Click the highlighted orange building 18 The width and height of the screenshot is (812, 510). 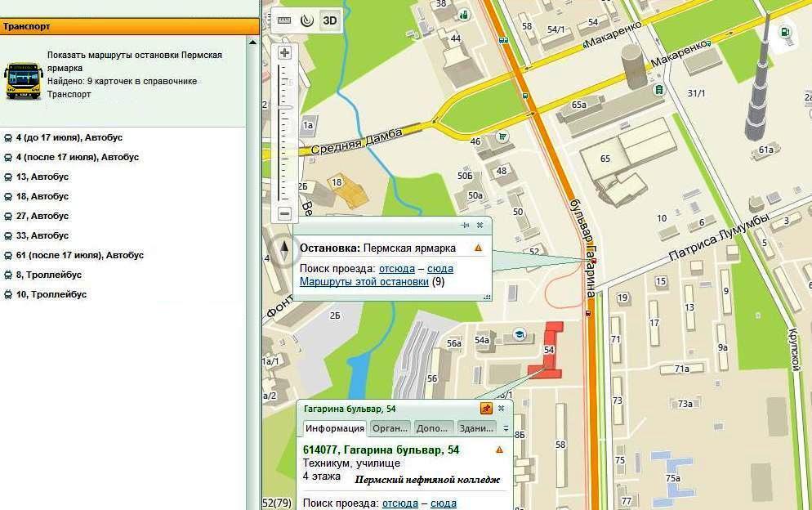coord(349,190)
